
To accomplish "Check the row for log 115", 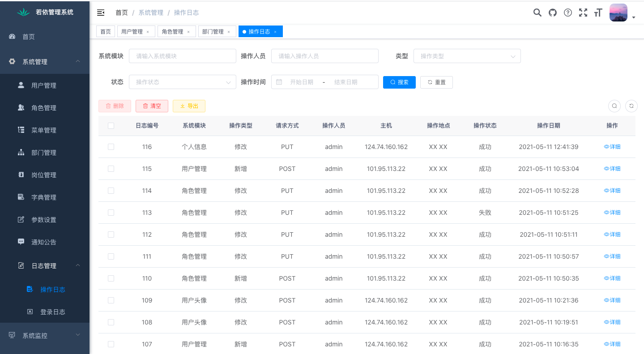I will tap(111, 169).
